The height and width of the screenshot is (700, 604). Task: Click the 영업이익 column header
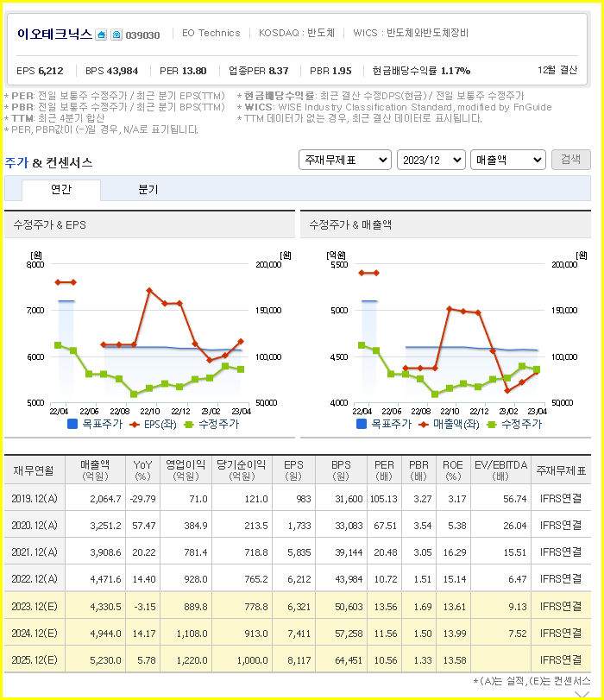click(186, 470)
